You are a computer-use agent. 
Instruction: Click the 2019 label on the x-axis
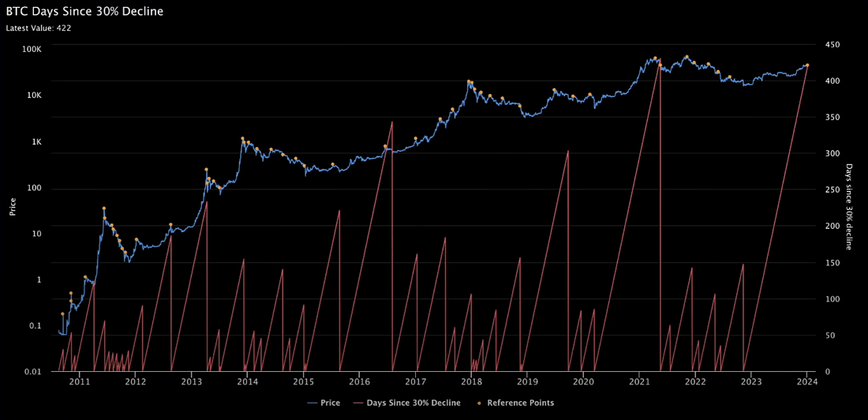pyautogui.click(x=527, y=381)
